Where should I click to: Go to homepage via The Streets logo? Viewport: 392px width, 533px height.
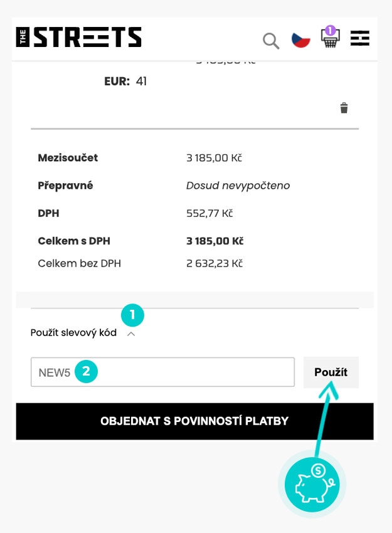(79, 38)
